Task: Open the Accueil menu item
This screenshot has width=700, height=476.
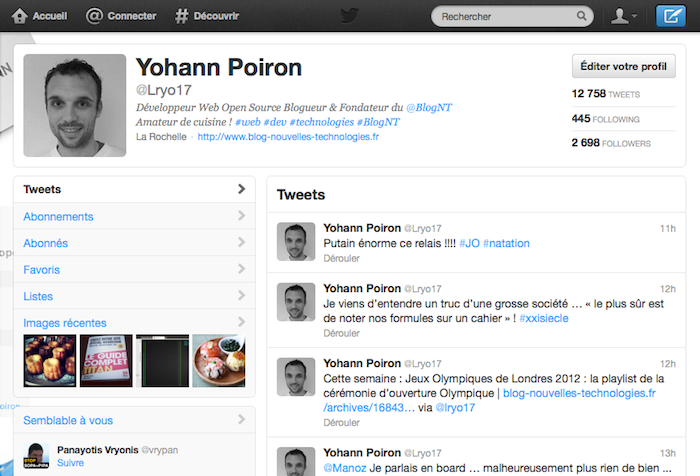Action: 50,16
